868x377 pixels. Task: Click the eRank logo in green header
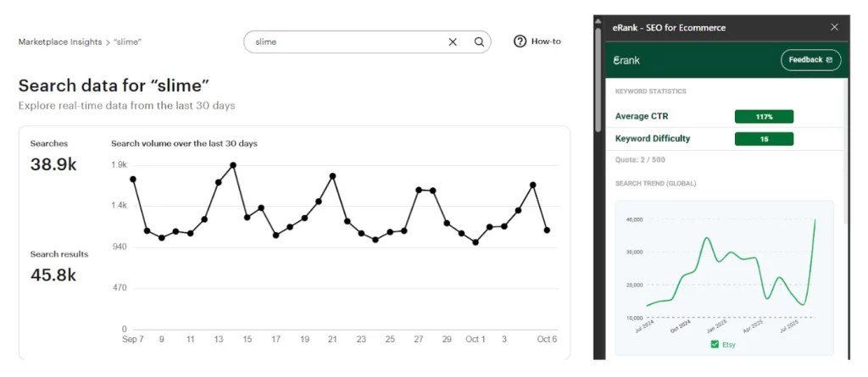(626, 60)
